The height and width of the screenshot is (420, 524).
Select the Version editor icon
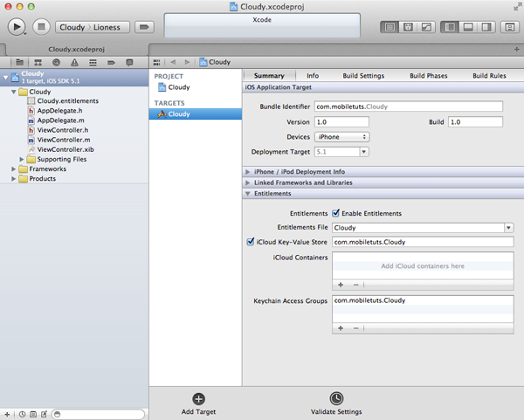pos(426,27)
